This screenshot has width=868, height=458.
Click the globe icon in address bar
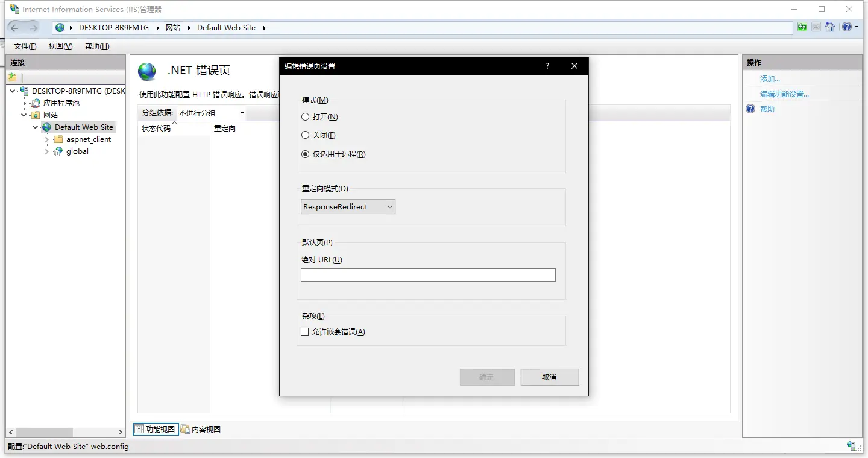60,28
